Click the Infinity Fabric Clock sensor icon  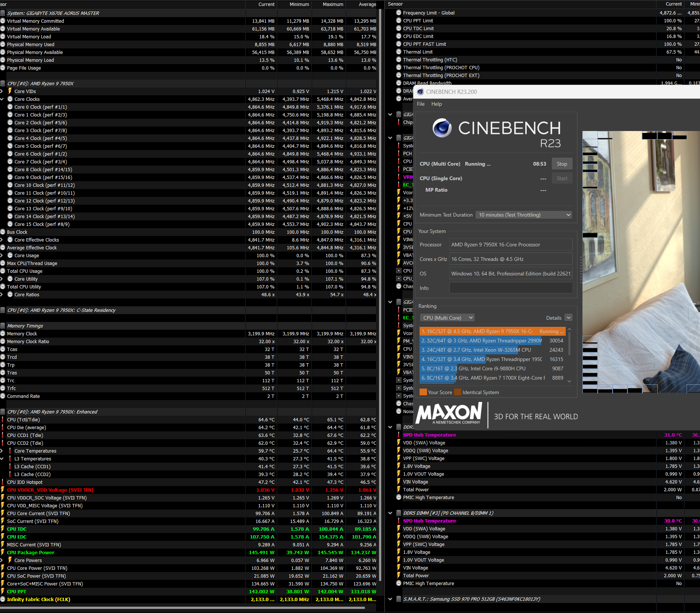coord(3,600)
